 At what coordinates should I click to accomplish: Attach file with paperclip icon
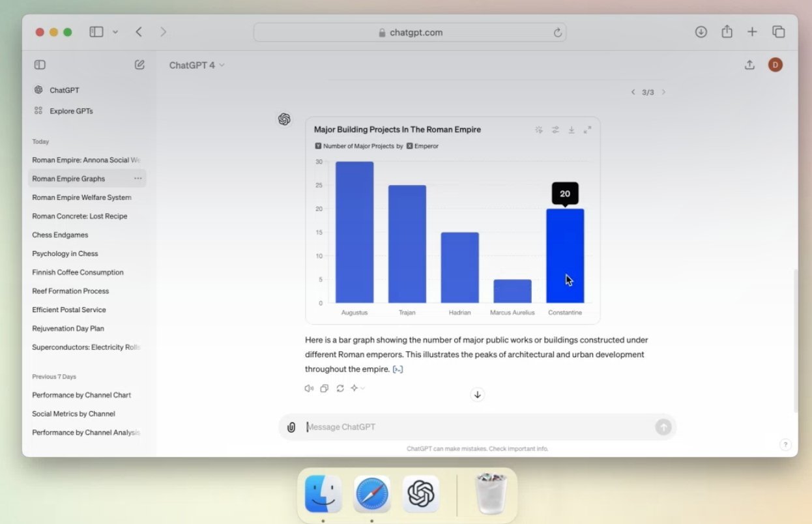click(291, 428)
